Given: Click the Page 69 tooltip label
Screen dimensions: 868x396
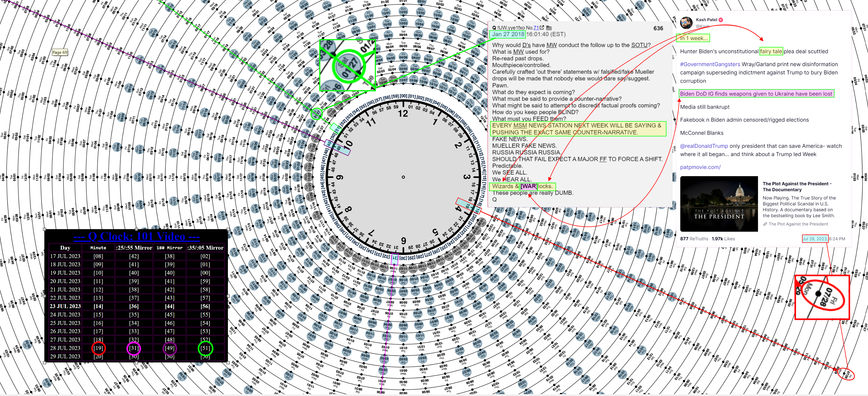Looking at the screenshot, I should pyautogui.click(x=60, y=52).
